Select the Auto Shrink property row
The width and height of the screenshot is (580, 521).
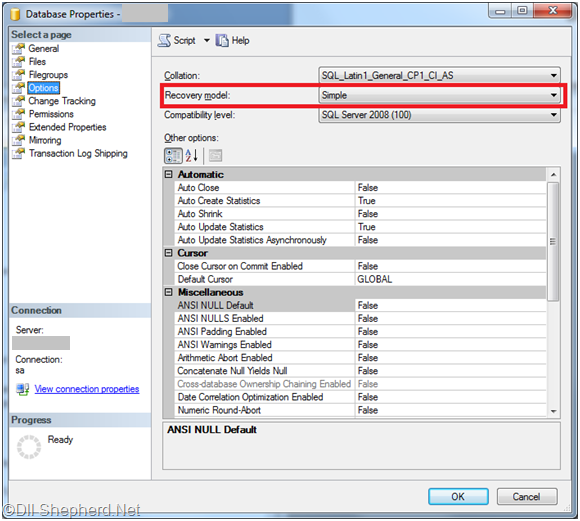(x=361, y=214)
